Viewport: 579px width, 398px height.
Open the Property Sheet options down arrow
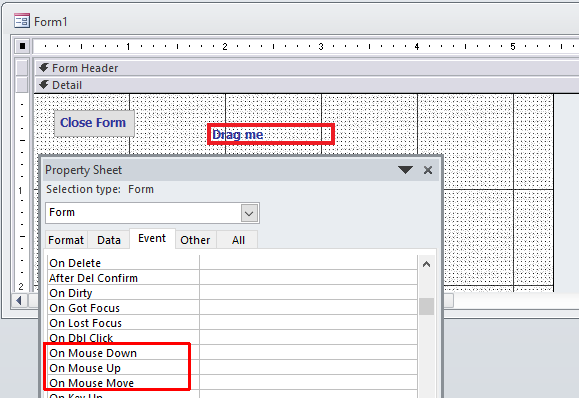pos(405,170)
